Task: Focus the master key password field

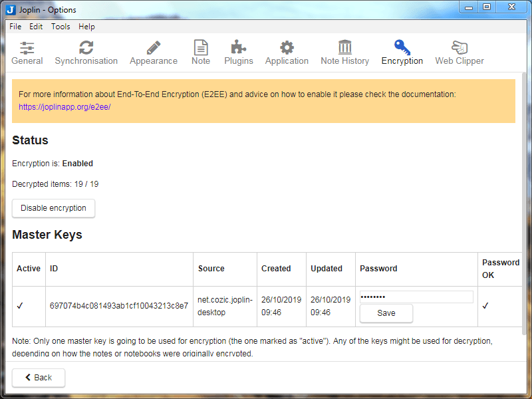Action: 416,297
